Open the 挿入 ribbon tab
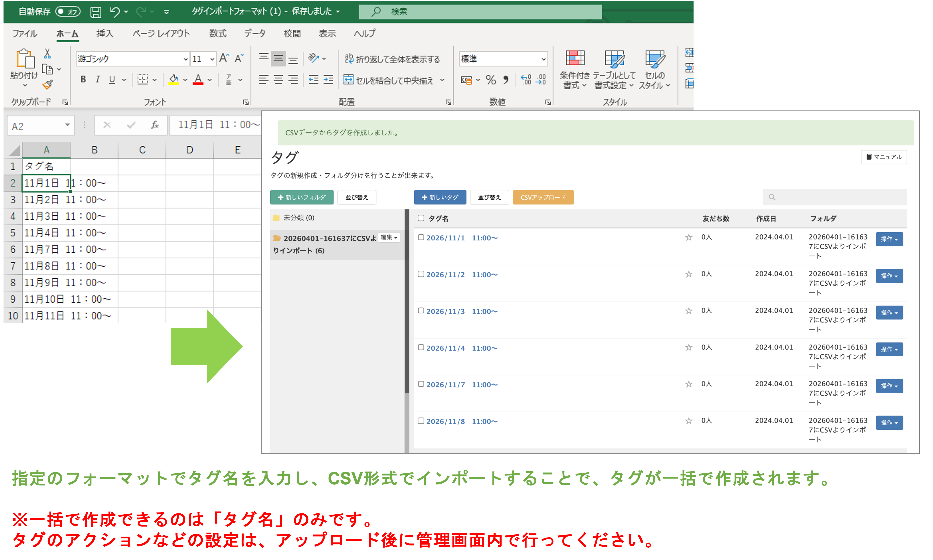933x560 pixels. [104, 33]
